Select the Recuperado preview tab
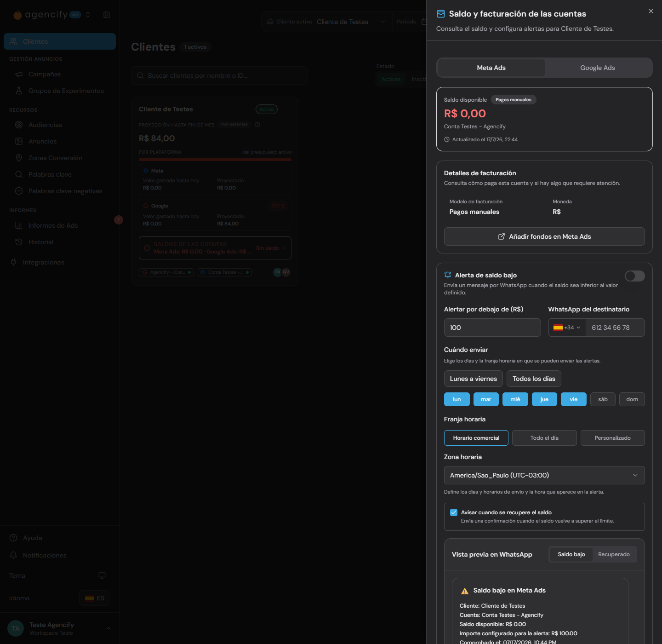 click(x=614, y=554)
